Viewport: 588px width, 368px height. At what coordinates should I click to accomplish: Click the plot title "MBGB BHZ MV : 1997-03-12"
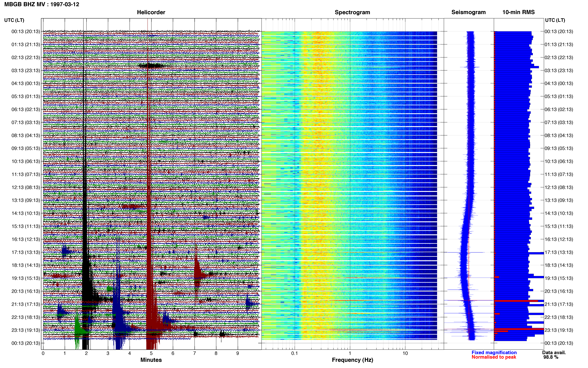pos(42,4)
